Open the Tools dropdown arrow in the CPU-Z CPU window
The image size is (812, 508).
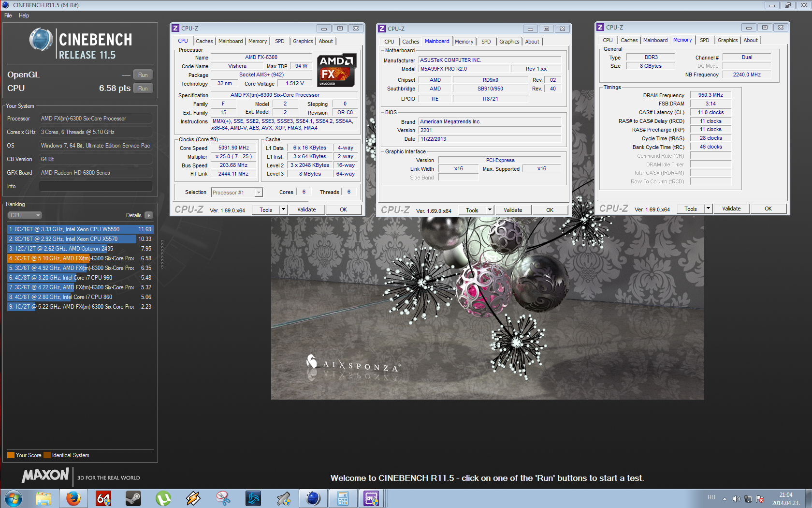pos(284,209)
